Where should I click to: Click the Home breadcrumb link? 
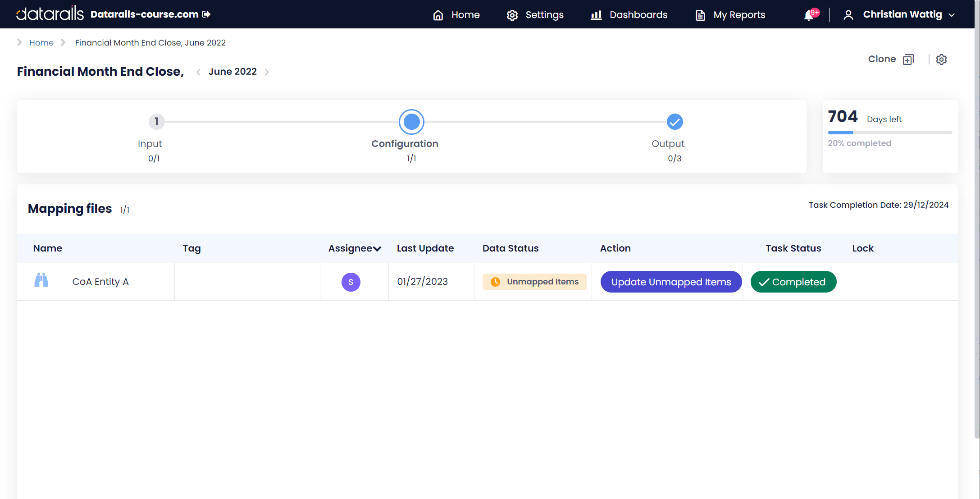pos(41,42)
